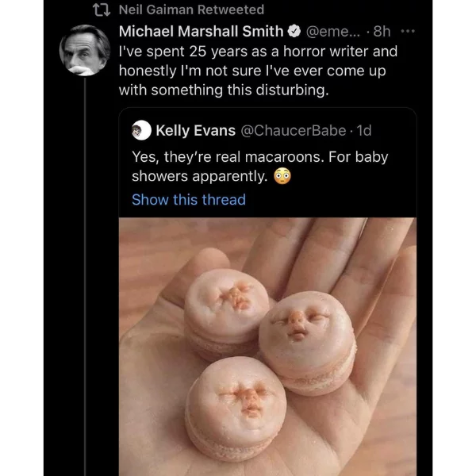Open the Kelly Evans display name
This screenshot has width=476, height=476.
(x=195, y=131)
